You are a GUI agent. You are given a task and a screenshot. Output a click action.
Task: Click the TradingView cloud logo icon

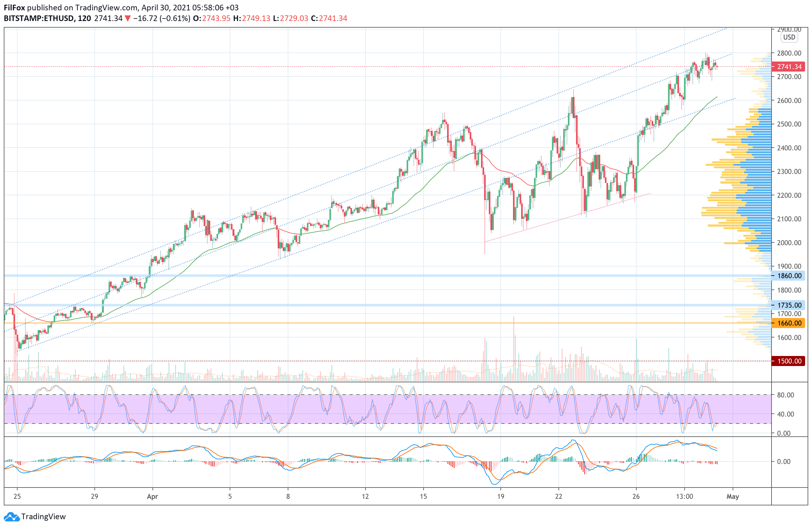pyautogui.click(x=12, y=517)
